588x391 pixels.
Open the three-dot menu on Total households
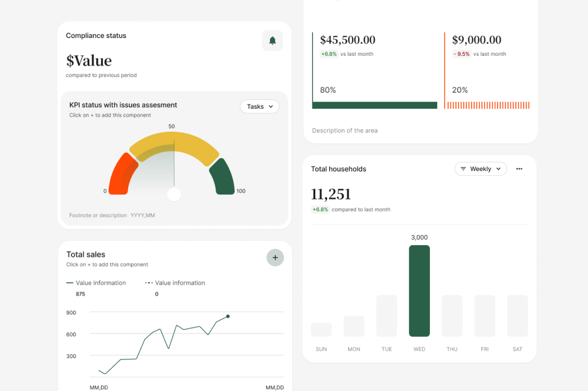[x=519, y=169]
